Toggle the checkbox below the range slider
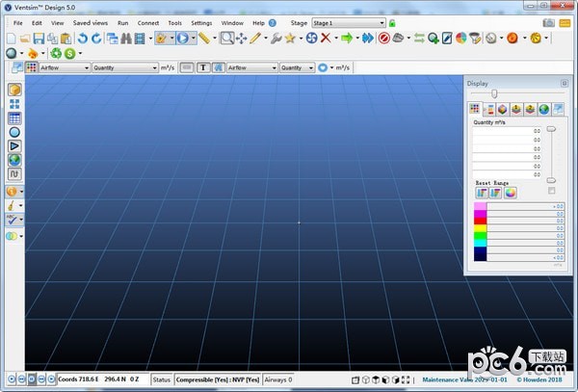 551,191
